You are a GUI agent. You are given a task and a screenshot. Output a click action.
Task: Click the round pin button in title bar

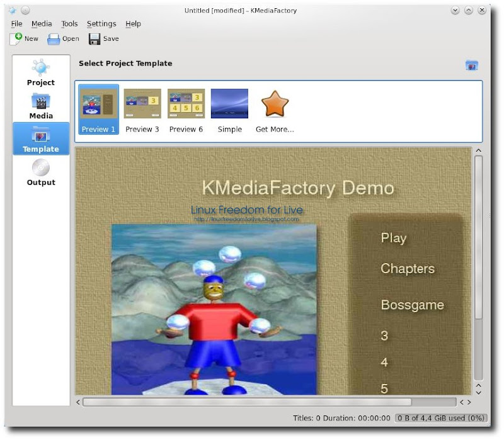(x=25, y=11)
